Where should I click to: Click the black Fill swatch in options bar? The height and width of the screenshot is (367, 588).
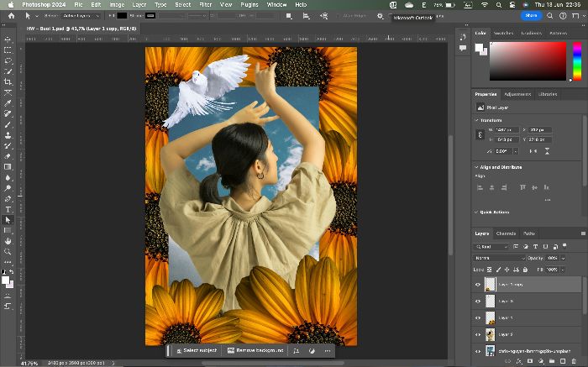(x=122, y=16)
